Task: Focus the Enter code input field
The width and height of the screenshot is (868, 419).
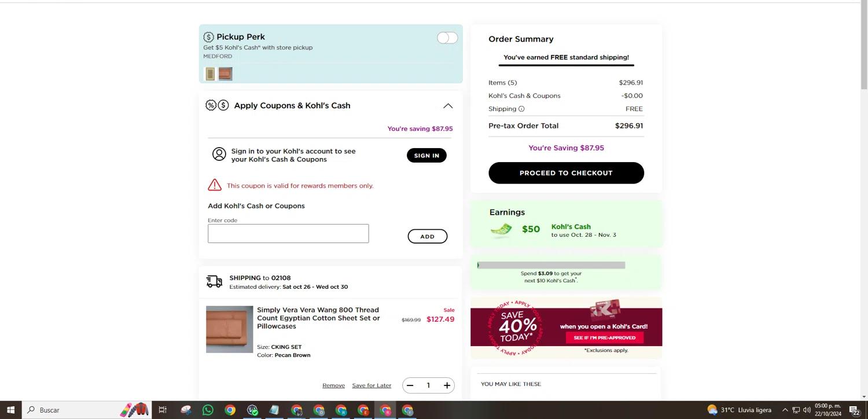Action: [288, 234]
